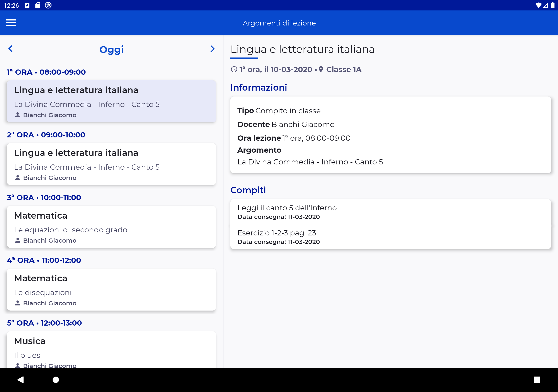558x392 pixels.
Task: Open the Matematica Le disequazioni lesson card
Action: tap(112, 289)
